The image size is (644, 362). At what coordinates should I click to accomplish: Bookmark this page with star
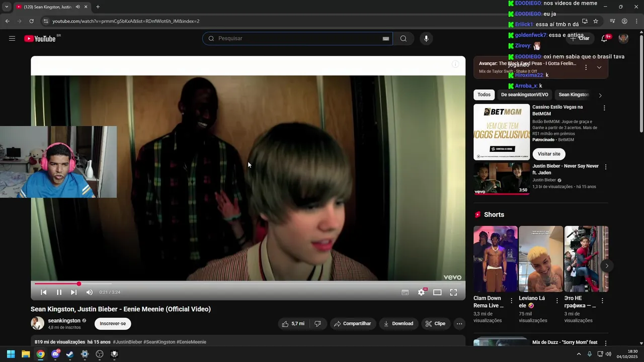click(x=596, y=21)
